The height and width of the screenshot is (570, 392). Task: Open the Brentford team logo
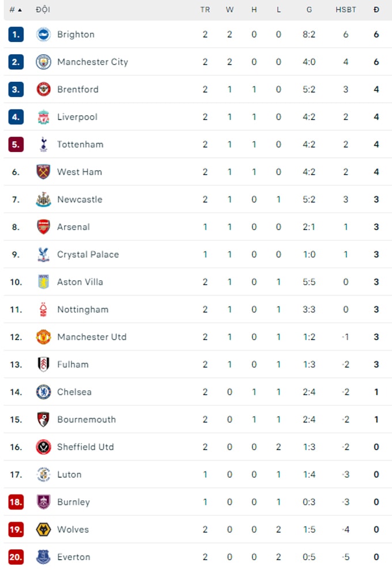point(43,89)
